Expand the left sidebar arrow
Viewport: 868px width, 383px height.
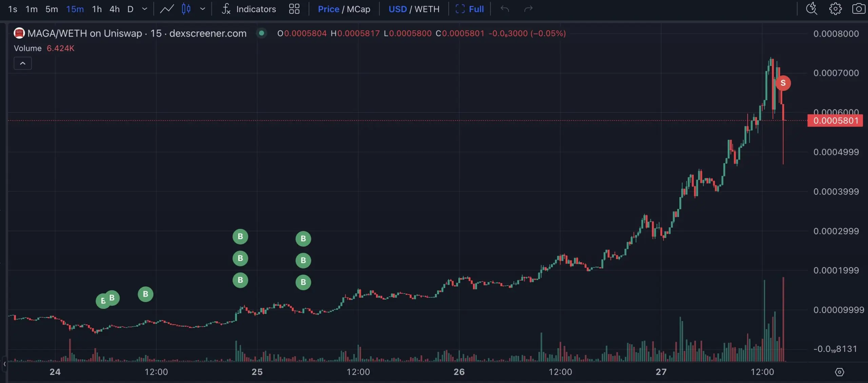[4, 364]
